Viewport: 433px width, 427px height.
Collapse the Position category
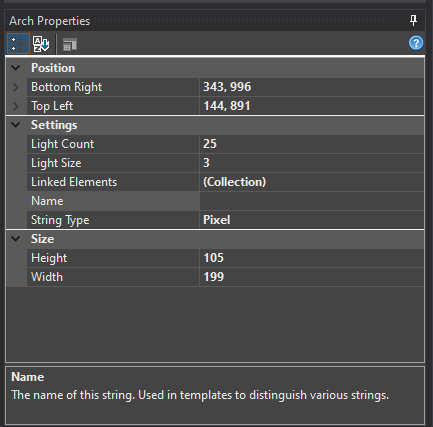(x=16, y=68)
